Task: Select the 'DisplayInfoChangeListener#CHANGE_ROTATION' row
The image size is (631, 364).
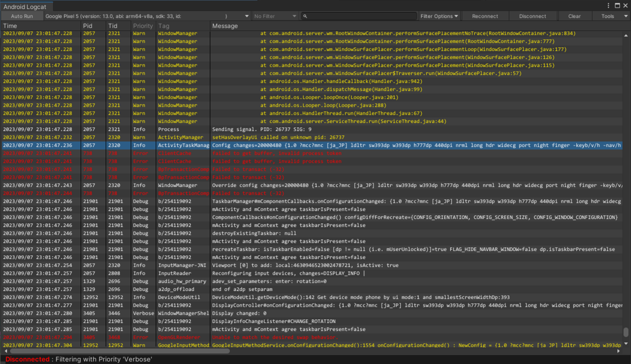Action: [x=312, y=321]
